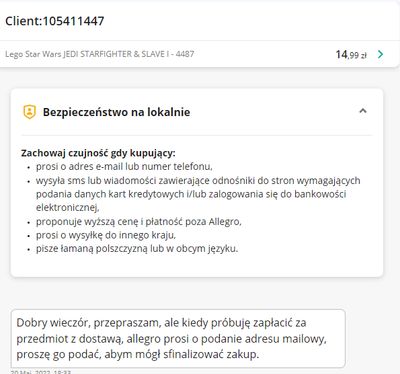Click the yellow security shield icon
Image resolution: width=400 pixels, height=374 pixels.
tap(29, 112)
